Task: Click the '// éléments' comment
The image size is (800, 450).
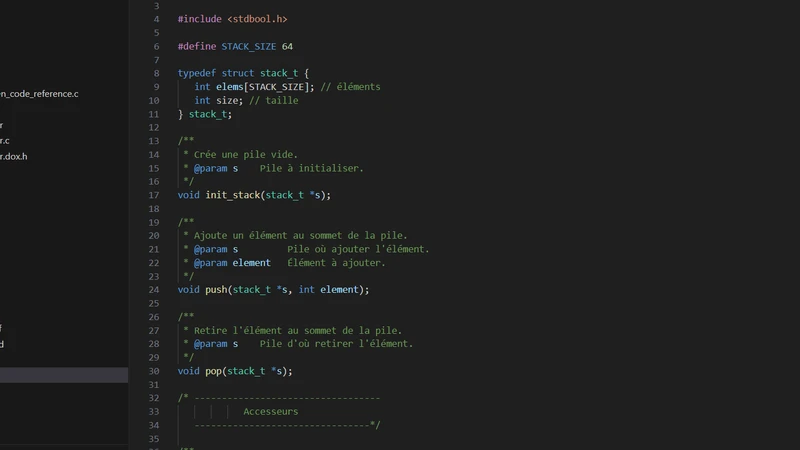Action: click(x=351, y=87)
